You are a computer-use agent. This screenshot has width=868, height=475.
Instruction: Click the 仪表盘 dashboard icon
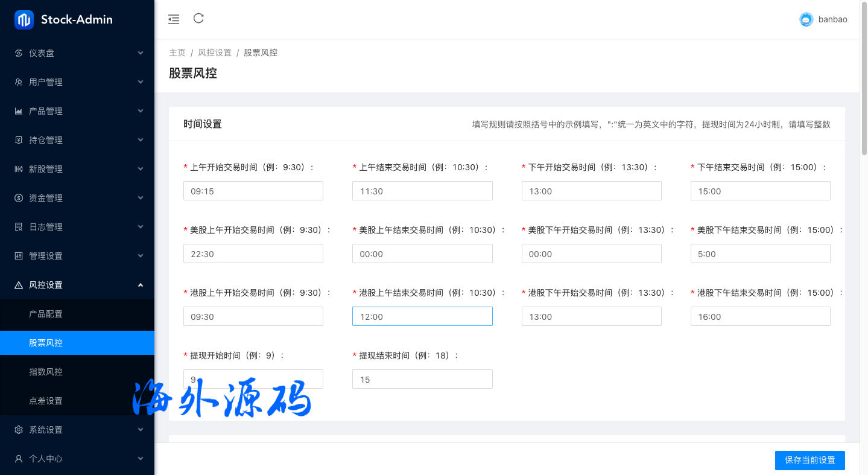click(x=19, y=53)
